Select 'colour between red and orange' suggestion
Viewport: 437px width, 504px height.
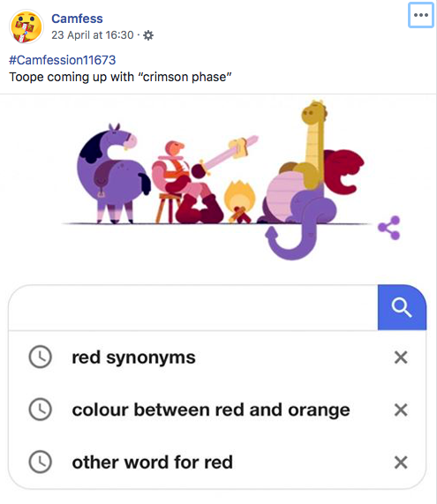[211, 410]
